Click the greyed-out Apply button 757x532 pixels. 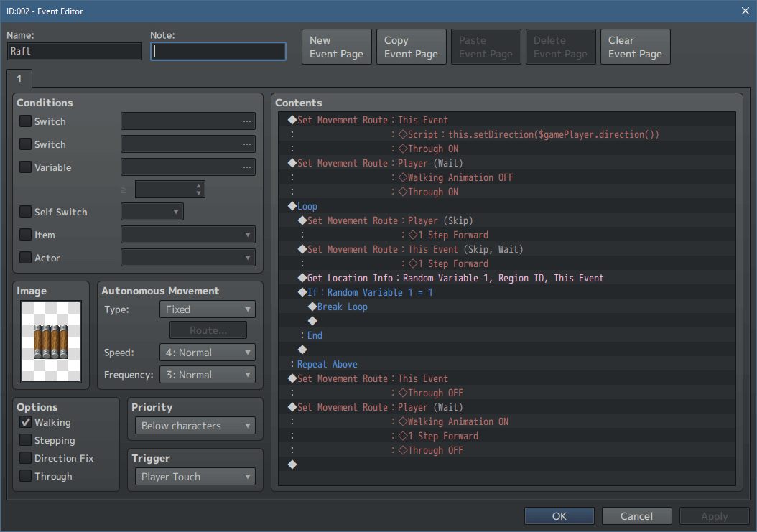714,516
